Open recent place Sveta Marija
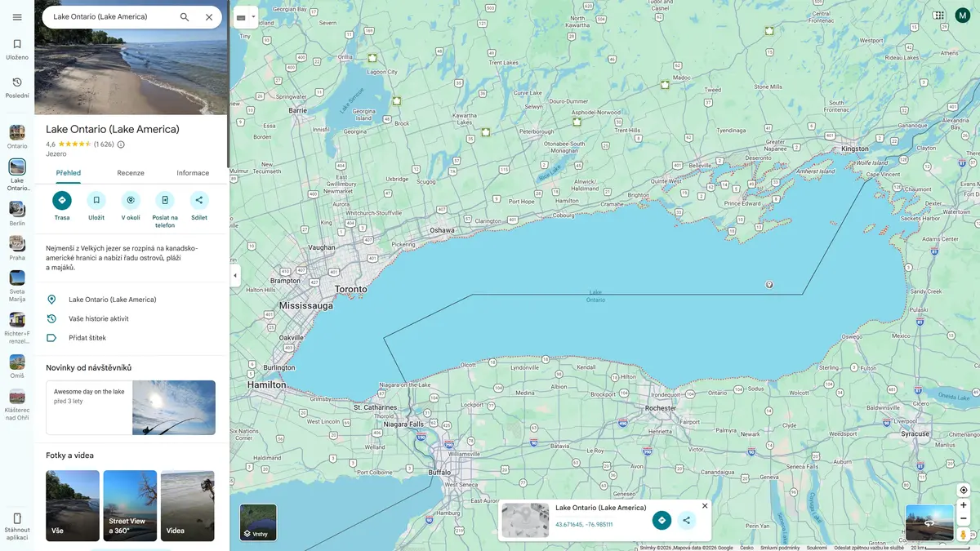 point(17,286)
